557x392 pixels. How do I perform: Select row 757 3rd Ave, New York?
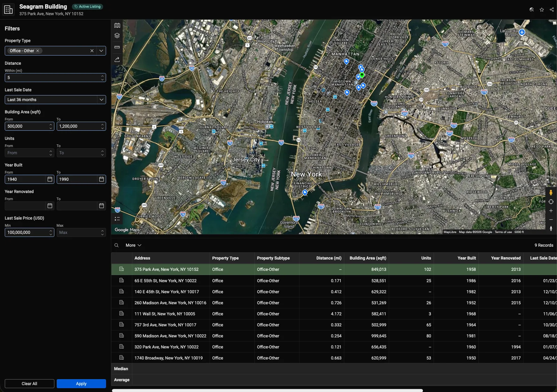coord(334,325)
